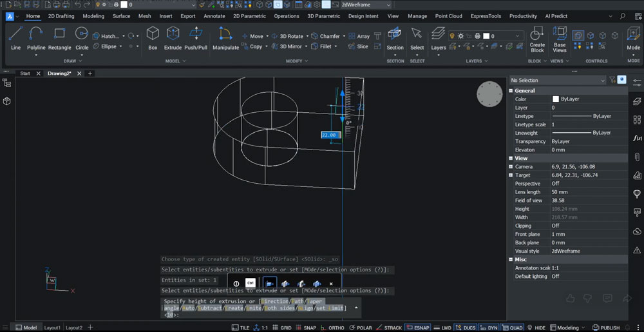Click the Select tool

point(417,38)
